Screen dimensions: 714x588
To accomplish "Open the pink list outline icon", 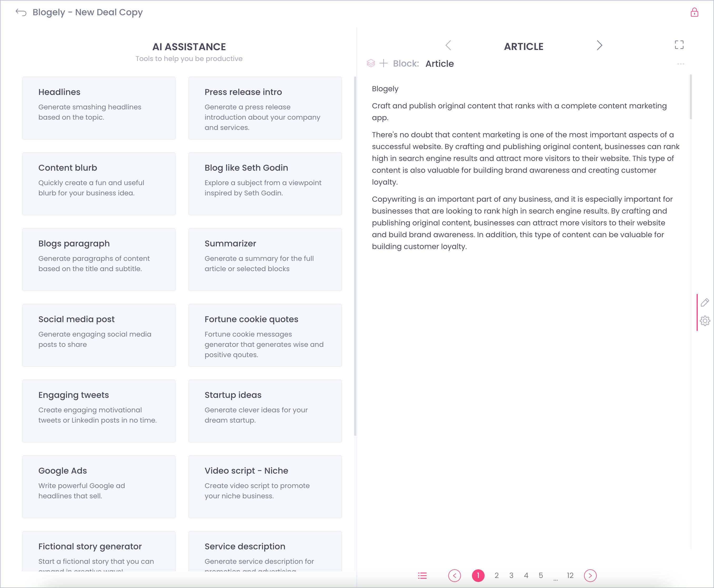I will [422, 575].
